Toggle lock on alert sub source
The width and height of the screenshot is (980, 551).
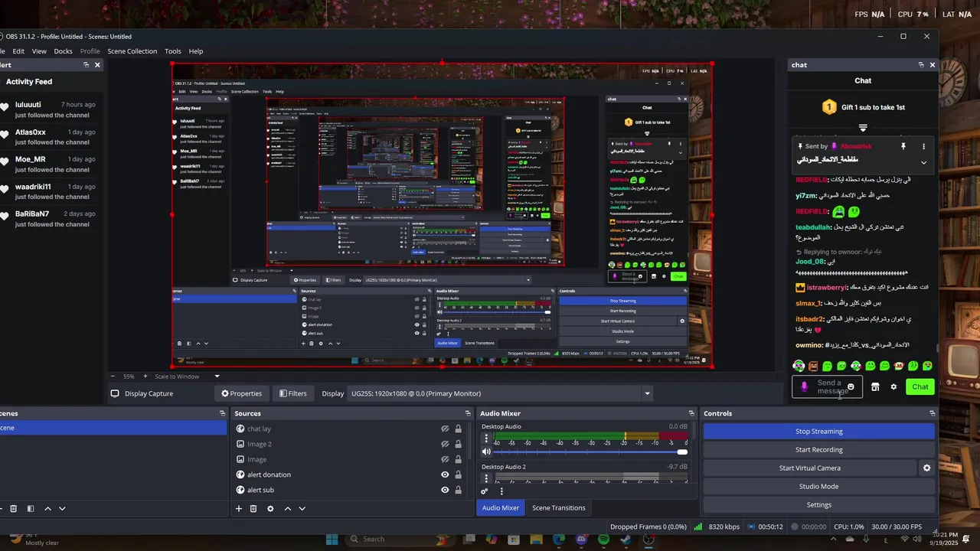tap(458, 490)
